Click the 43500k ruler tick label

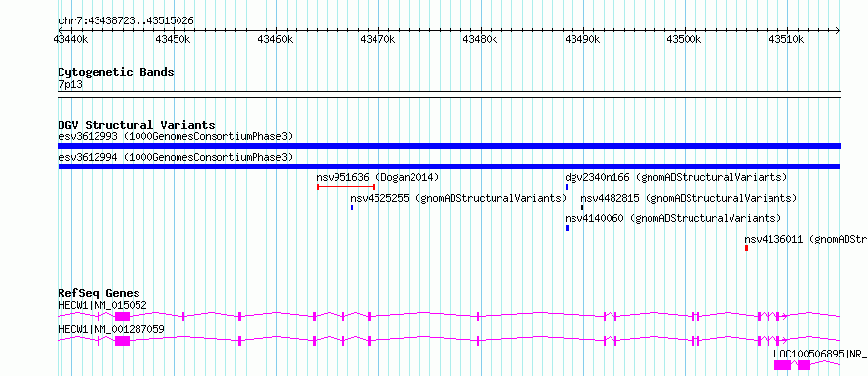tap(685, 39)
